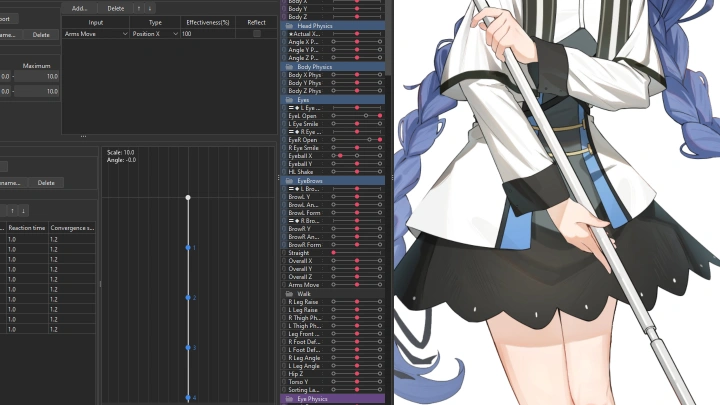Click the Reaction time column header
Image resolution: width=720 pixels, height=405 pixels.
tap(27, 228)
